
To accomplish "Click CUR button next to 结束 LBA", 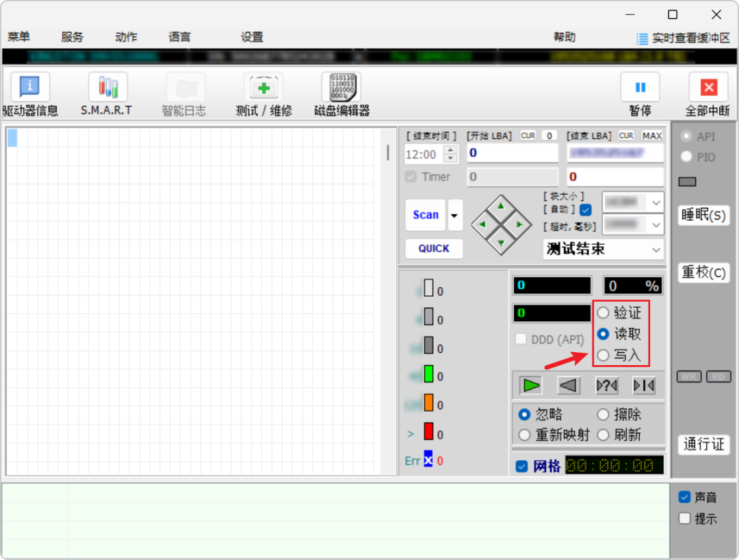I will (626, 135).
